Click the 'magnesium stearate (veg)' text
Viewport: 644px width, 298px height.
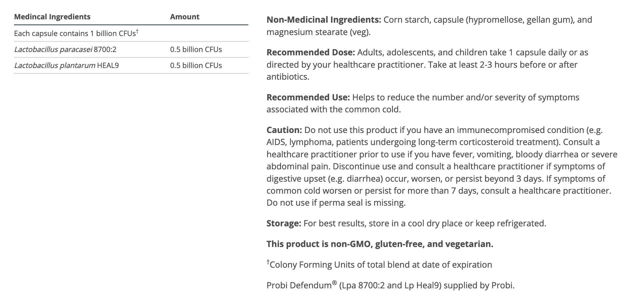pyautogui.click(x=318, y=32)
